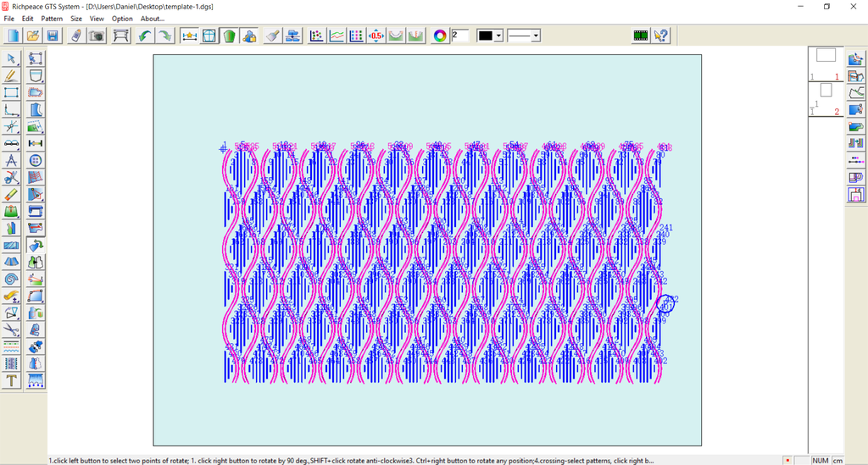Toggle the green pattern fill display button
This screenshot has width=868, height=465.
229,36
